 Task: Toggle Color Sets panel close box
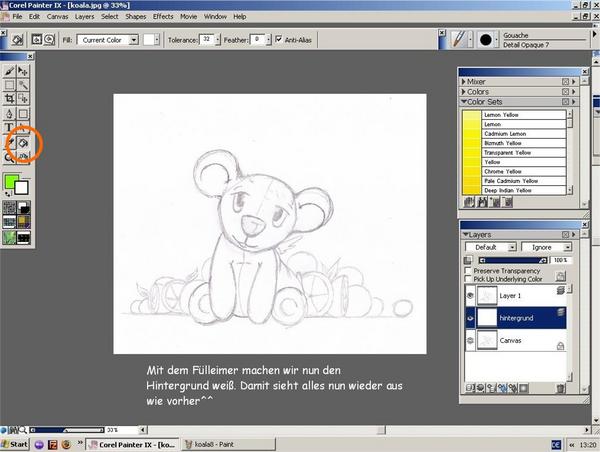[565, 102]
